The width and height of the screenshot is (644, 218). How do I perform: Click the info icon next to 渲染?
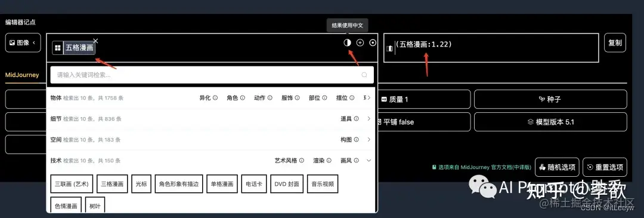point(329,161)
